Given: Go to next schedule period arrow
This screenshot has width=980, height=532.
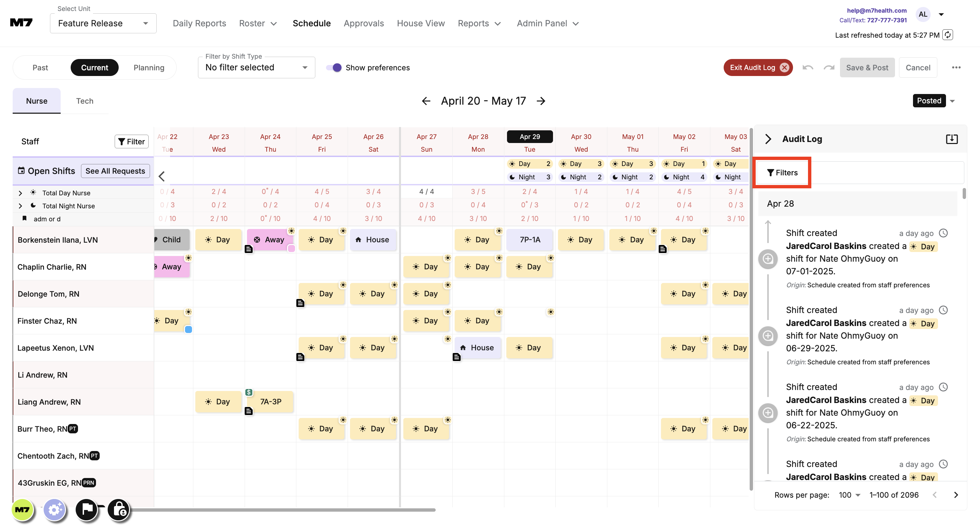Looking at the screenshot, I should point(541,101).
